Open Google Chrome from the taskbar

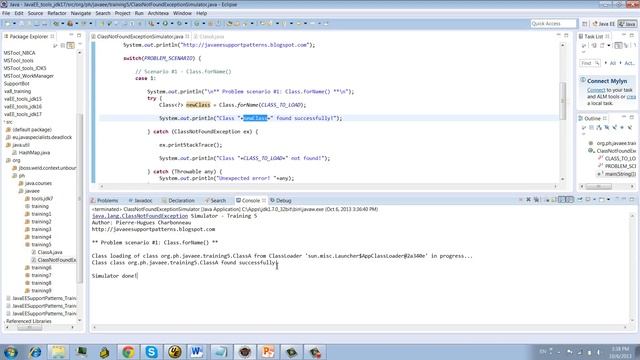[128, 352]
